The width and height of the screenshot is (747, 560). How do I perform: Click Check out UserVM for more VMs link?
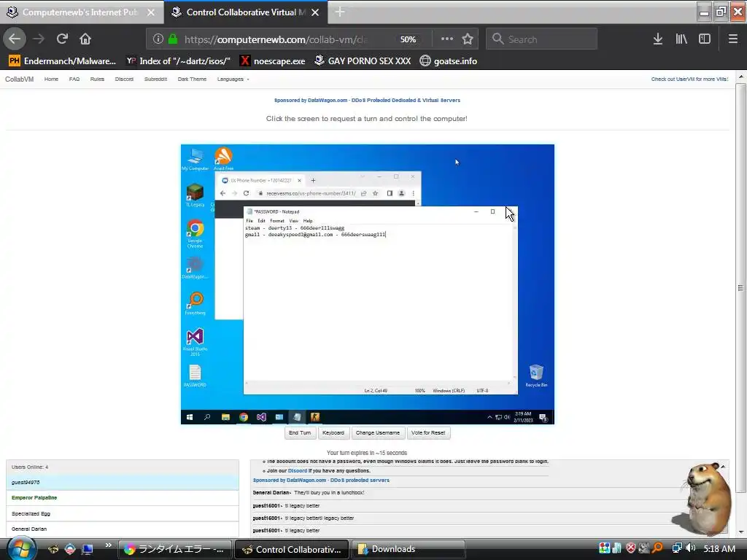[689, 79]
